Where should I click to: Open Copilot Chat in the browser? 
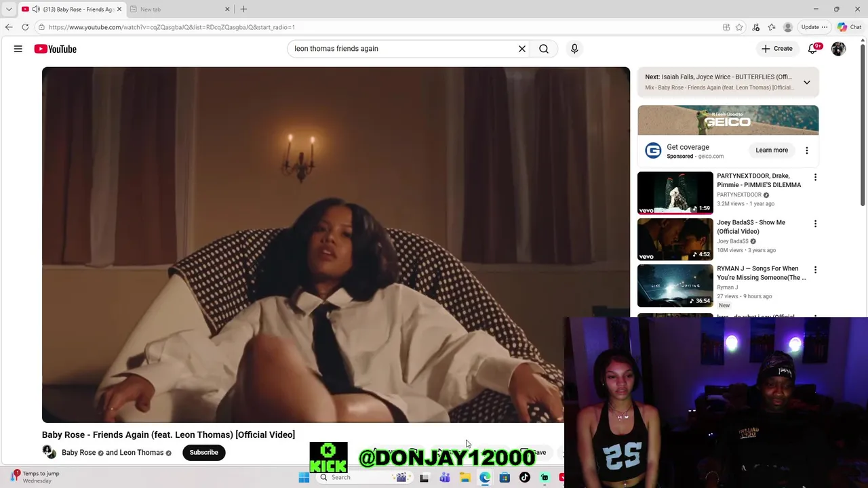(850, 27)
